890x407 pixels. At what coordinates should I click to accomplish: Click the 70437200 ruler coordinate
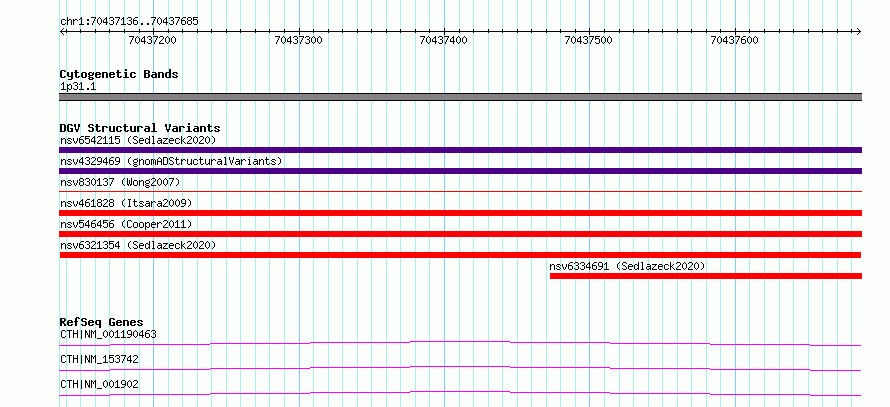[x=153, y=40]
